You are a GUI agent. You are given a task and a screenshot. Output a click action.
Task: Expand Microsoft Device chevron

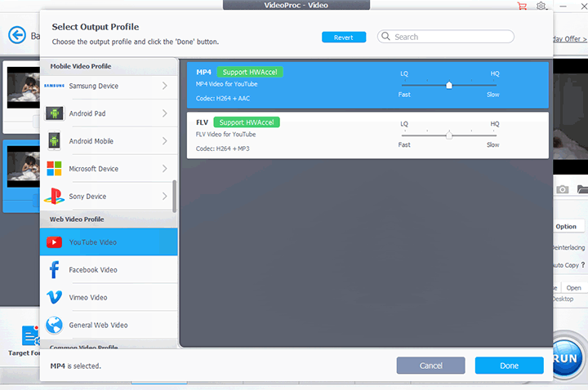(x=165, y=169)
